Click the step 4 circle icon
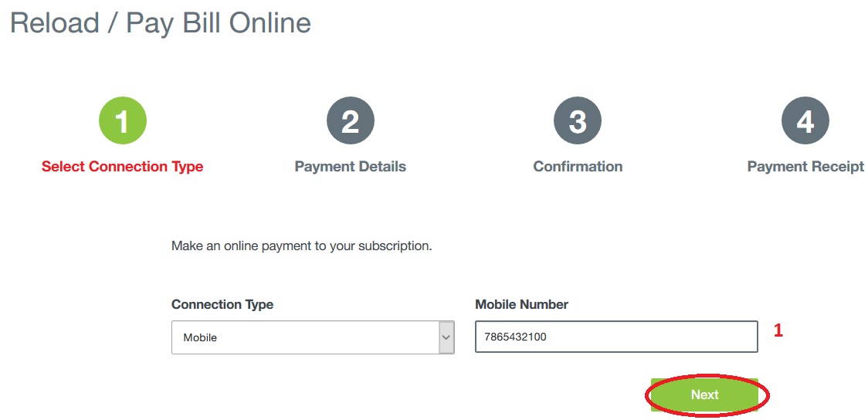 [x=805, y=121]
